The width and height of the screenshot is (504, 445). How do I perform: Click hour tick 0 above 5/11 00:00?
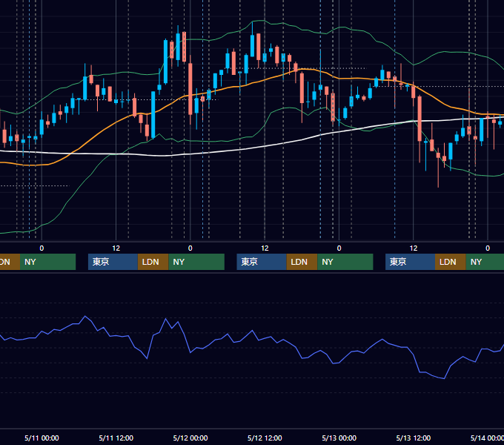pos(42,248)
